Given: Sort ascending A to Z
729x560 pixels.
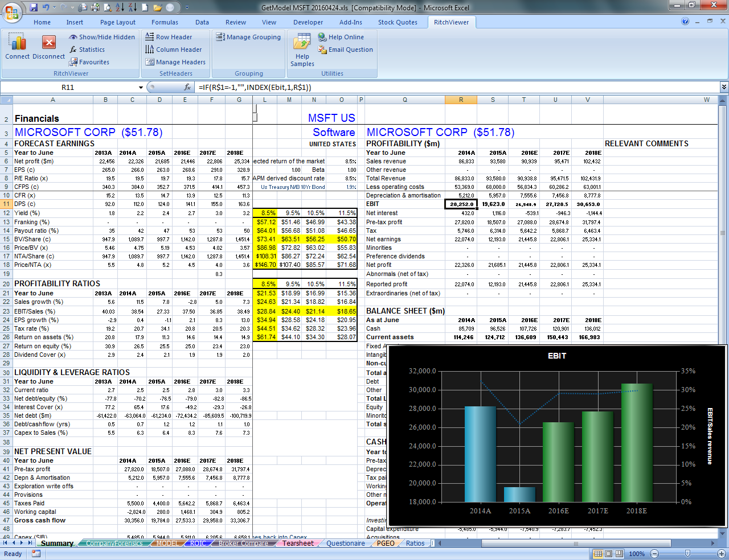Looking at the screenshot, I should (x=120, y=7).
